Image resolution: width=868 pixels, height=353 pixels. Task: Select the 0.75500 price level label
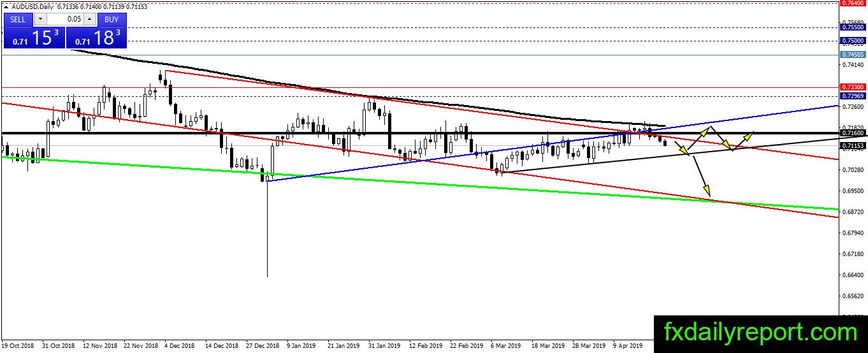[x=853, y=27]
